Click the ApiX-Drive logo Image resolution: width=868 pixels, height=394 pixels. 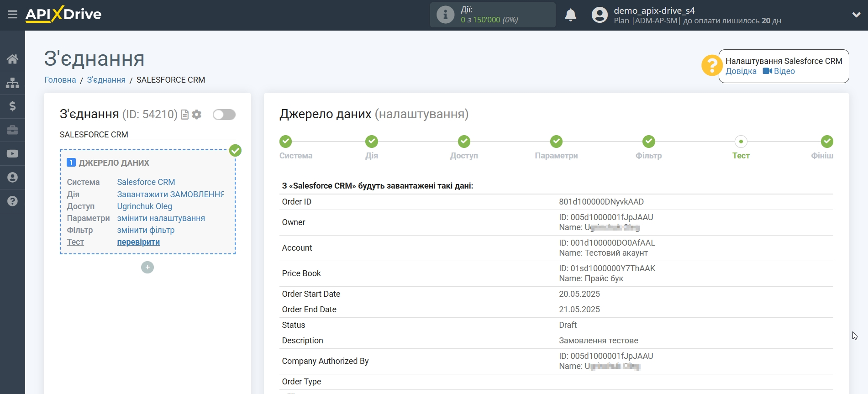(63, 14)
